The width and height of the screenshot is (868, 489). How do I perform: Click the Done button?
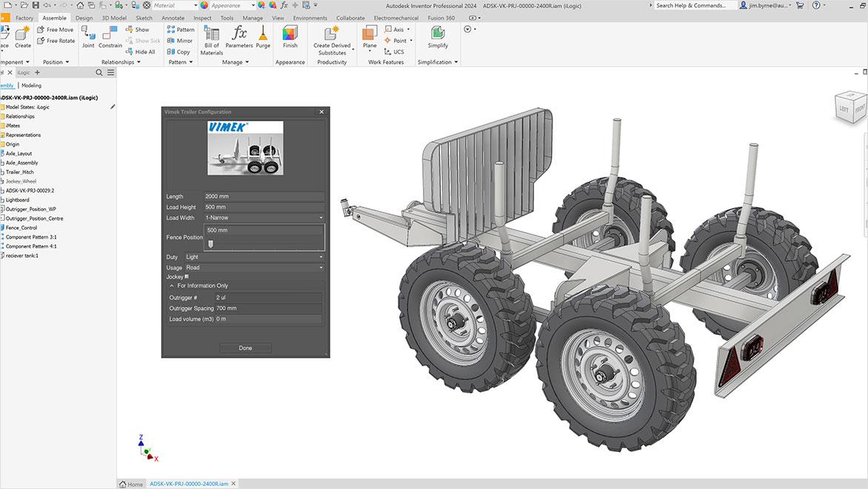[245, 347]
